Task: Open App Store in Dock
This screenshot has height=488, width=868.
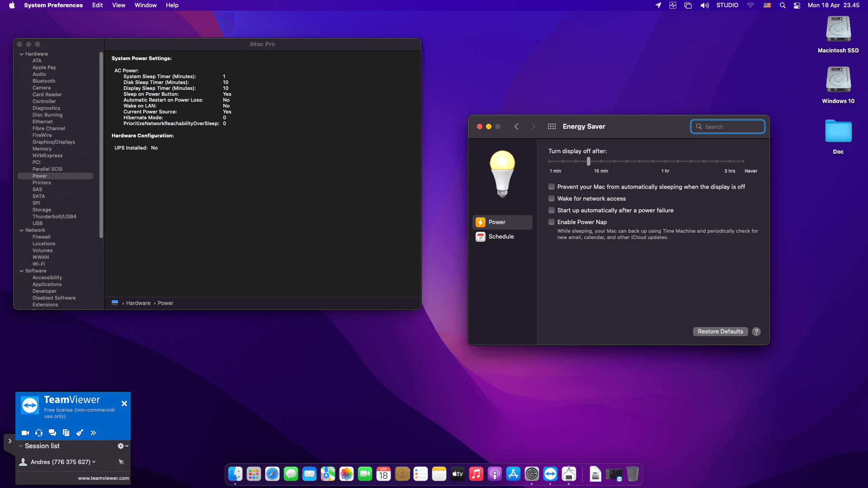Action: [x=513, y=474]
